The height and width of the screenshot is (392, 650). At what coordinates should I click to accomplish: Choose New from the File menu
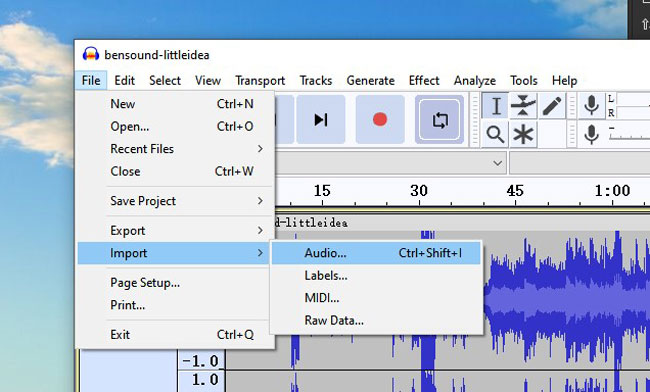[175, 104]
